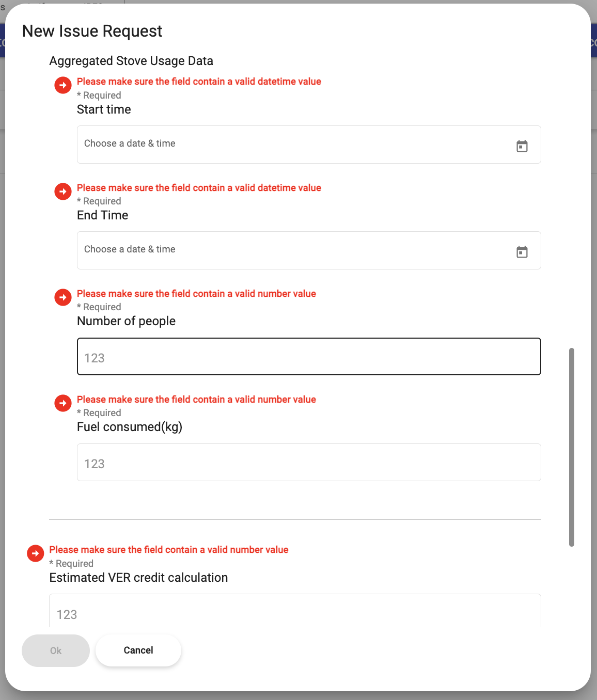Open the Start time calendar picker icon
Viewport: 597px width, 700px height.
coord(522,146)
